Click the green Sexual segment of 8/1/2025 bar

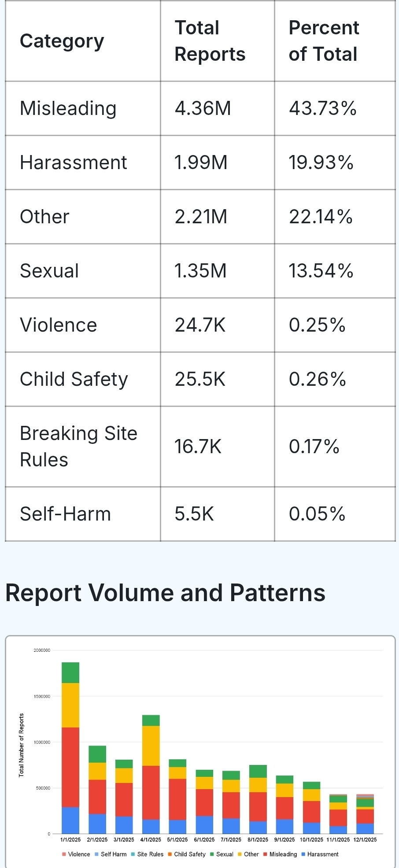pyautogui.click(x=258, y=771)
